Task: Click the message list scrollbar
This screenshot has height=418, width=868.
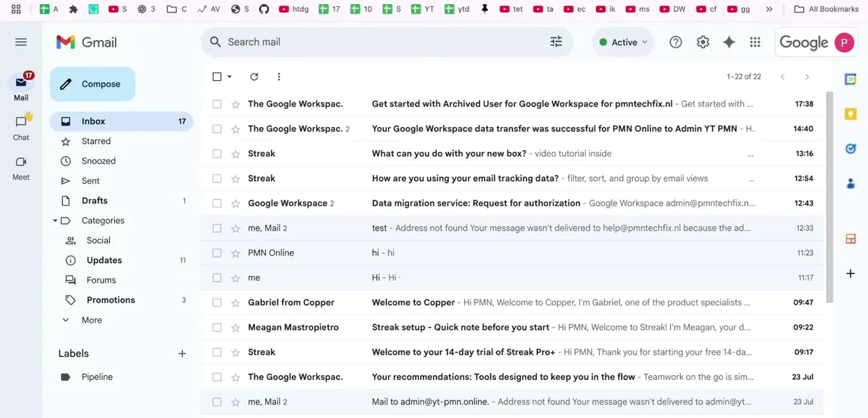Action: [x=829, y=197]
